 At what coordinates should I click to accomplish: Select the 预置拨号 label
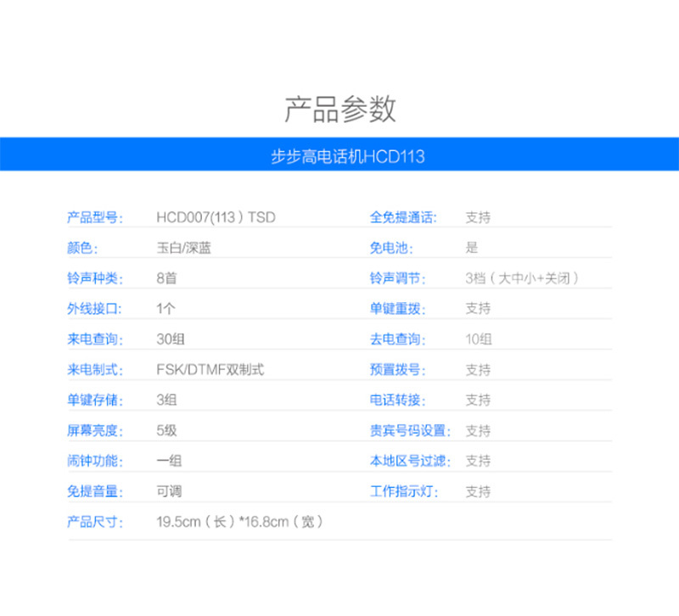(x=397, y=370)
